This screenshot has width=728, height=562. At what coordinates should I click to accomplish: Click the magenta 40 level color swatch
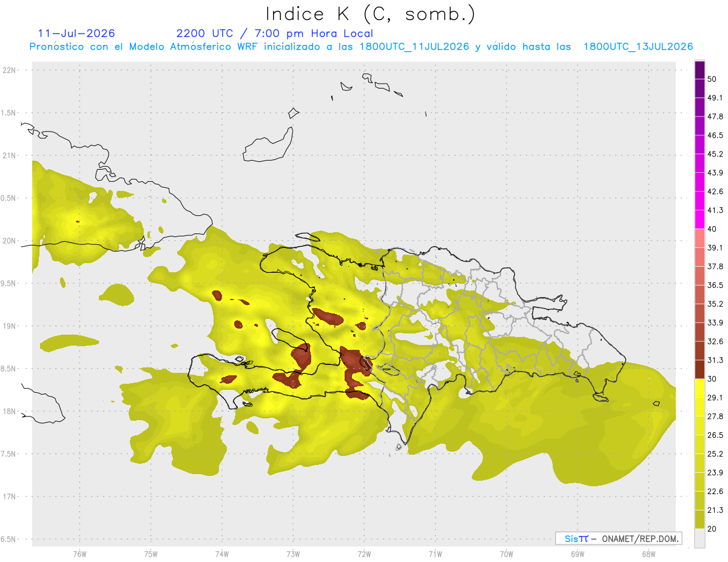(x=699, y=219)
